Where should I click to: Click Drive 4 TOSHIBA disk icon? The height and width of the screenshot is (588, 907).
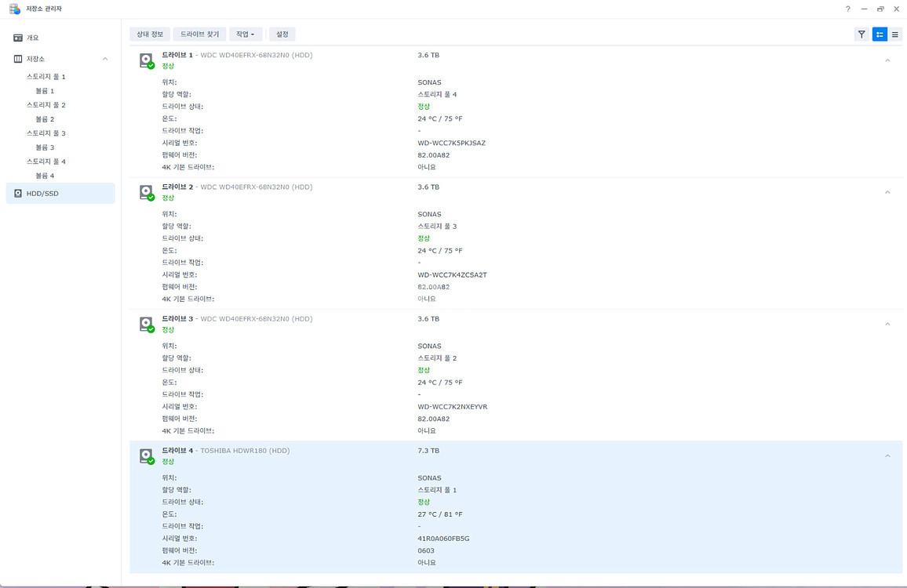point(146,456)
